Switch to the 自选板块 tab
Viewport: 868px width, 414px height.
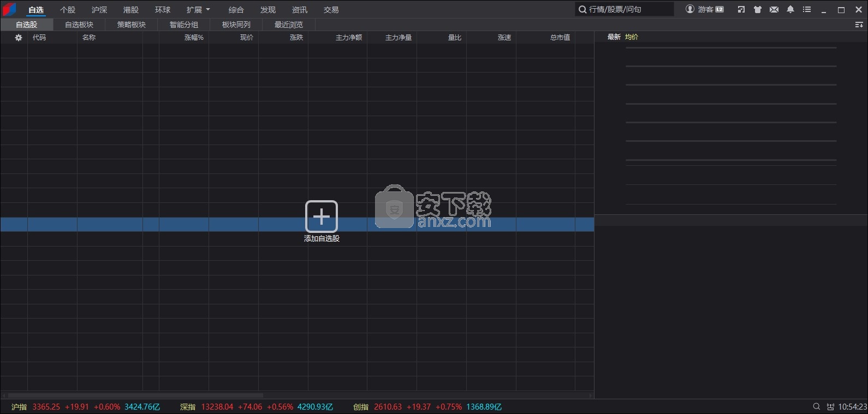point(79,25)
